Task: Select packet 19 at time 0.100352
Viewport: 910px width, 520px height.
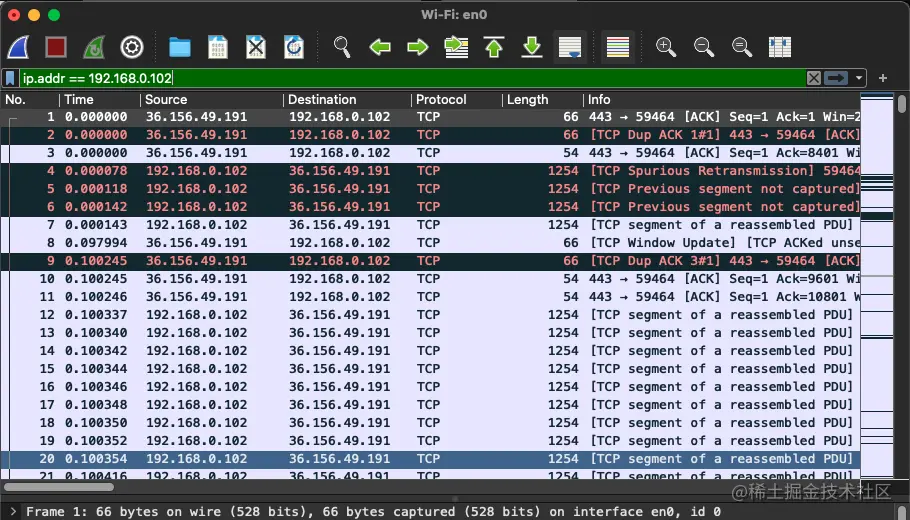Action: (430, 441)
